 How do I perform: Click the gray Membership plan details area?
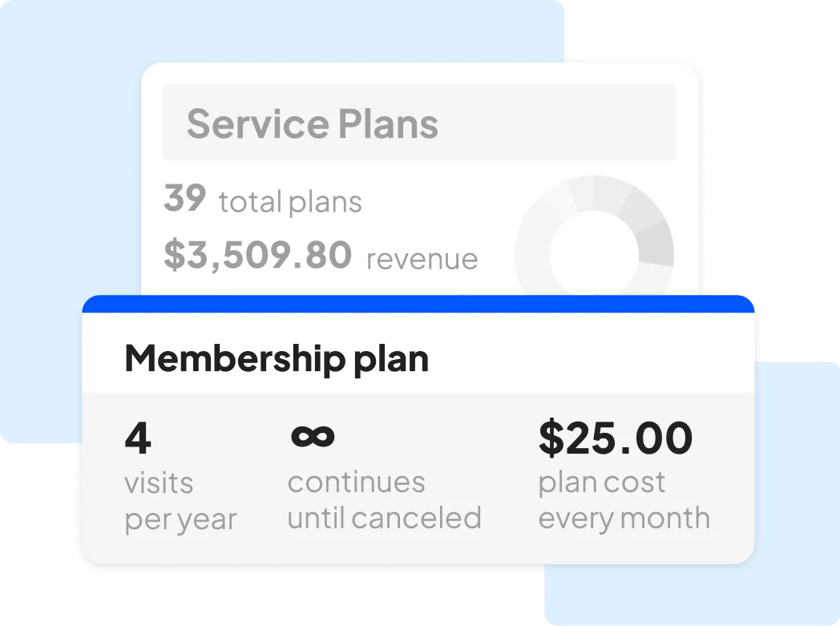(x=418, y=479)
